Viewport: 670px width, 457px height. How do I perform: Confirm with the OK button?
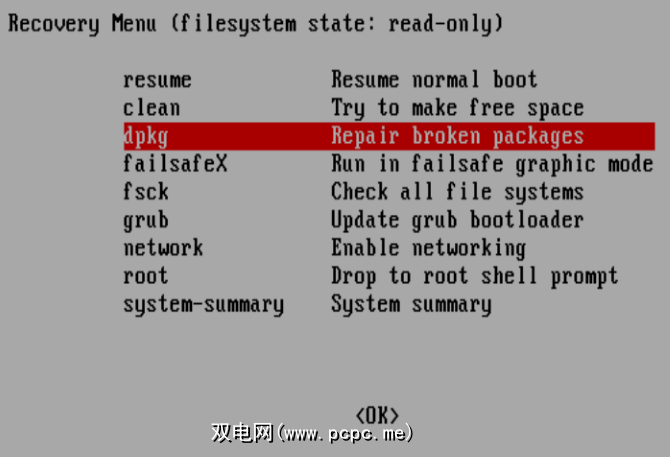point(377,415)
